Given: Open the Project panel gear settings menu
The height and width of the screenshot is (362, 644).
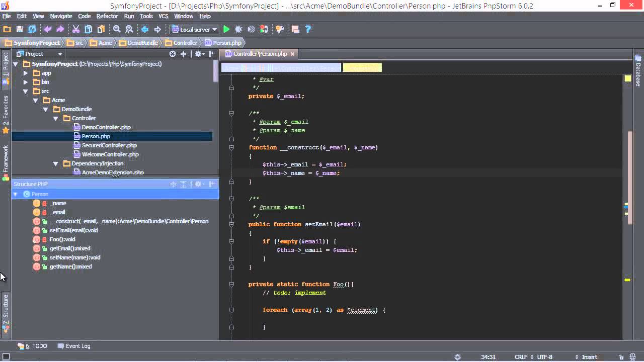Looking at the screenshot, I should (x=200, y=54).
